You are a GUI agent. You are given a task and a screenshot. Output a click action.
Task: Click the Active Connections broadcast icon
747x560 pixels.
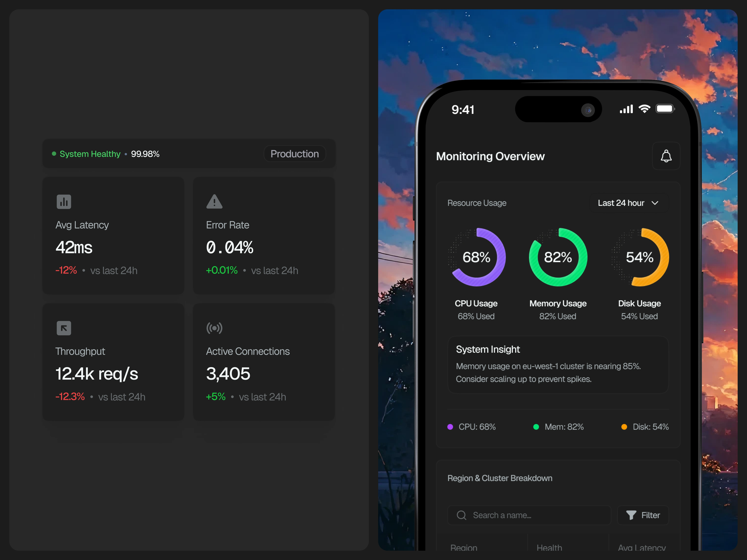(x=214, y=328)
